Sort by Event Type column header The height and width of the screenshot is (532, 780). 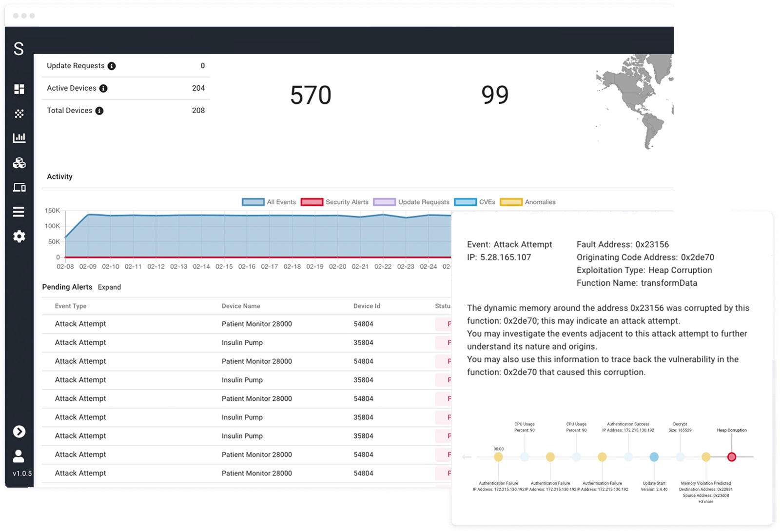tap(71, 306)
